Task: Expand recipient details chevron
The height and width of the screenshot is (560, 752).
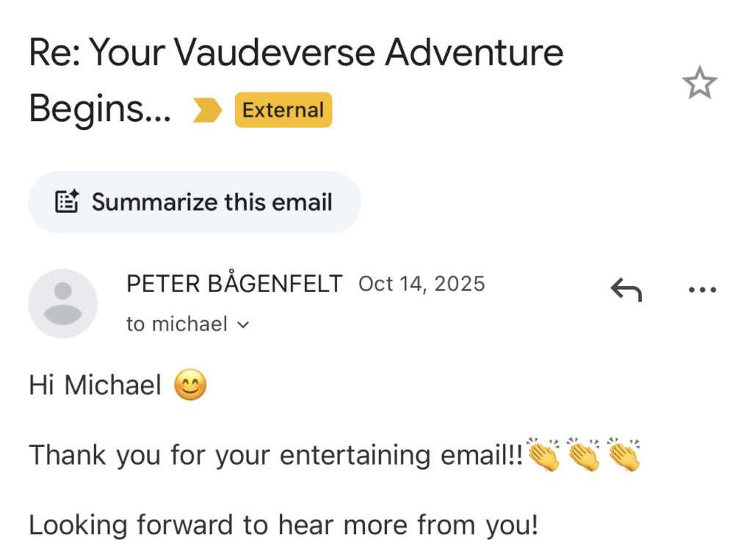Action: pyautogui.click(x=244, y=325)
